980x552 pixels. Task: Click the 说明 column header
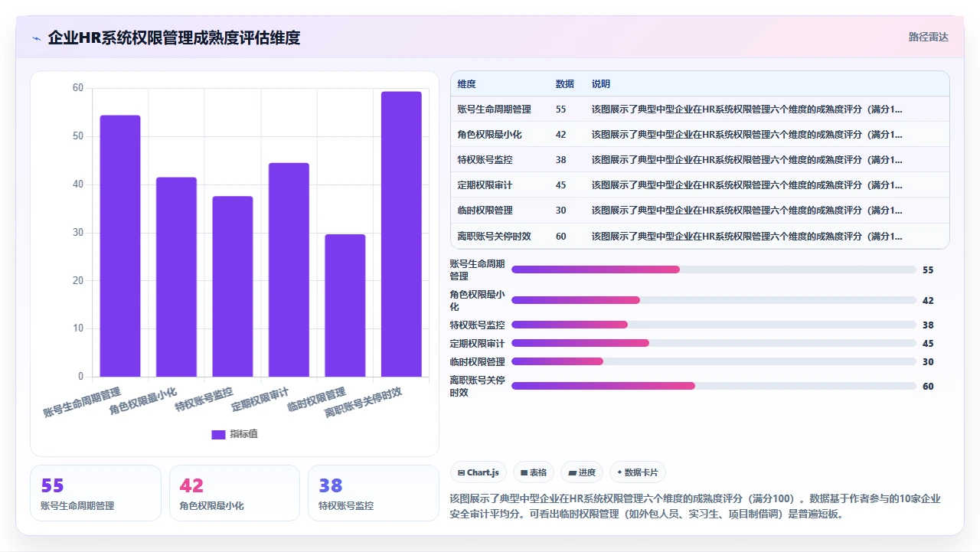[601, 84]
